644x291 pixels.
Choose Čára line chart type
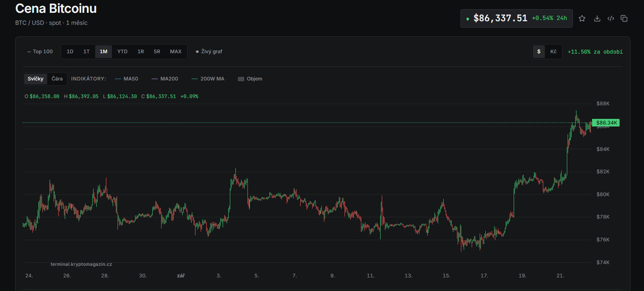tap(57, 79)
